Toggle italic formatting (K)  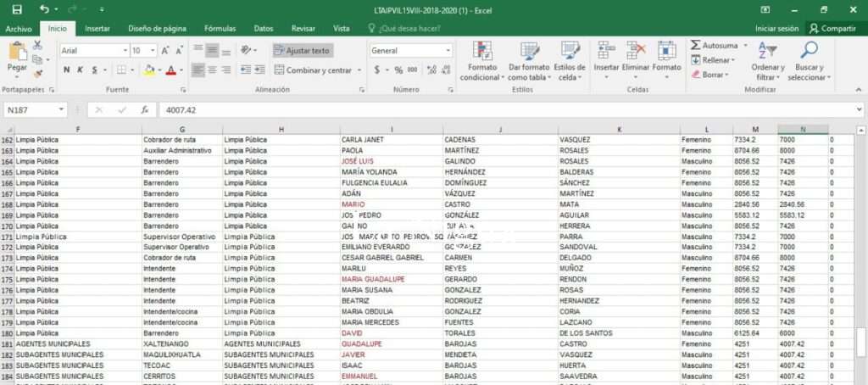coord(80,70)
